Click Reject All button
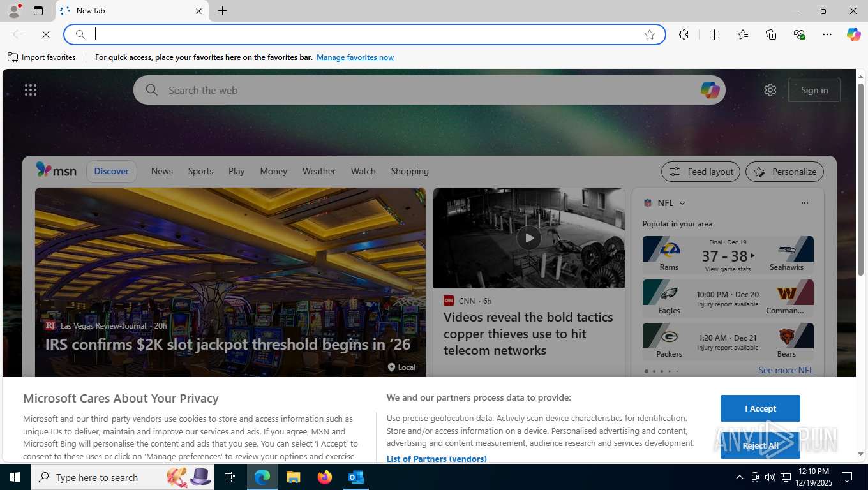Image resolution: width=868 pixels, height=490 pixels. pos(760,445)
